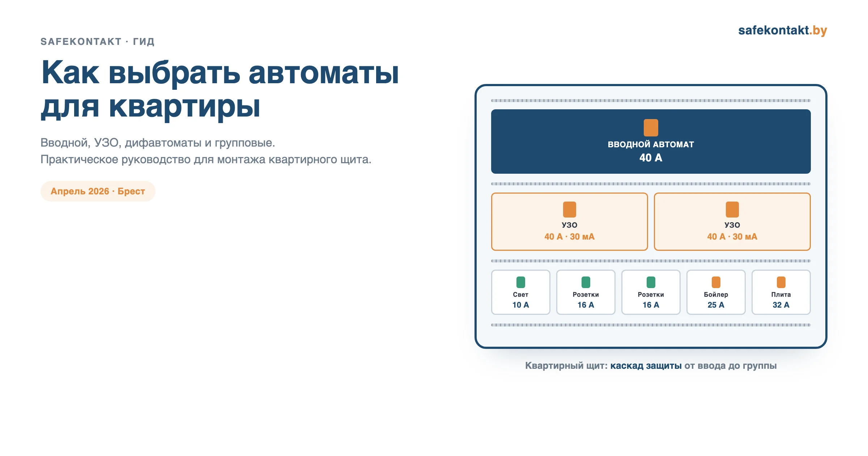The image size is (868, 456).
Task: Toggle the Свет 10 А group breaker
Action: [520, 292]
